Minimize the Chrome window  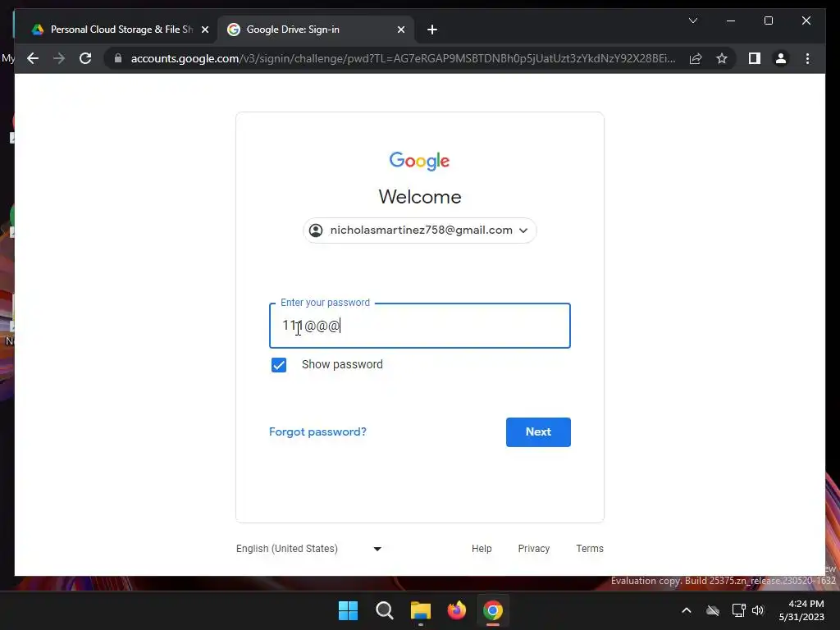tap(731, 21)
